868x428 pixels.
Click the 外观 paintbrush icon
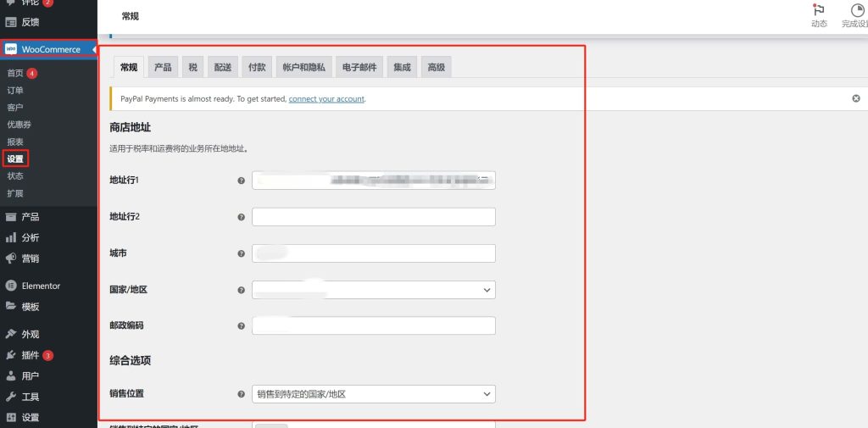coord(10,334)
